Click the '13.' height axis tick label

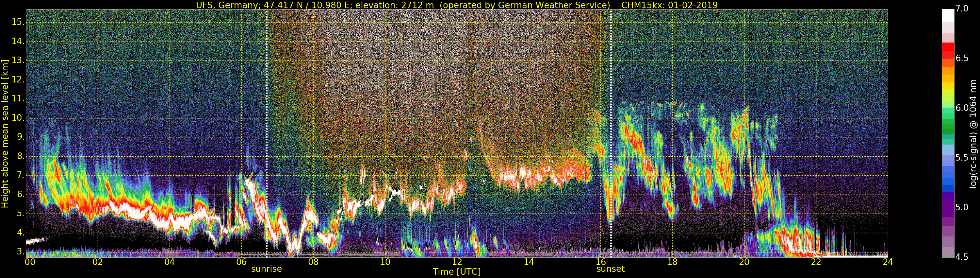coord(18,61)
